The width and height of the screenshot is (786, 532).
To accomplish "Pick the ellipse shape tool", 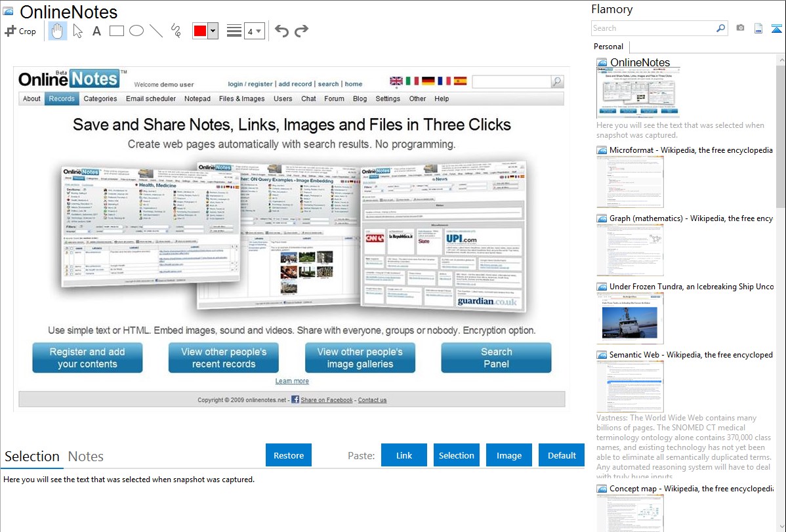I will (x=136, y=31).
